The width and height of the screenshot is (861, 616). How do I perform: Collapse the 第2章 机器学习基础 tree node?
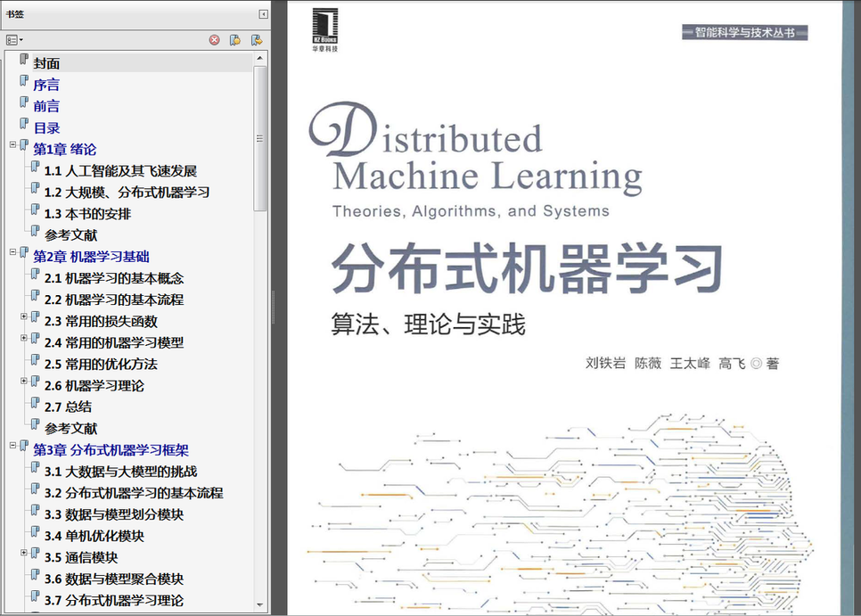click(13, 252)
